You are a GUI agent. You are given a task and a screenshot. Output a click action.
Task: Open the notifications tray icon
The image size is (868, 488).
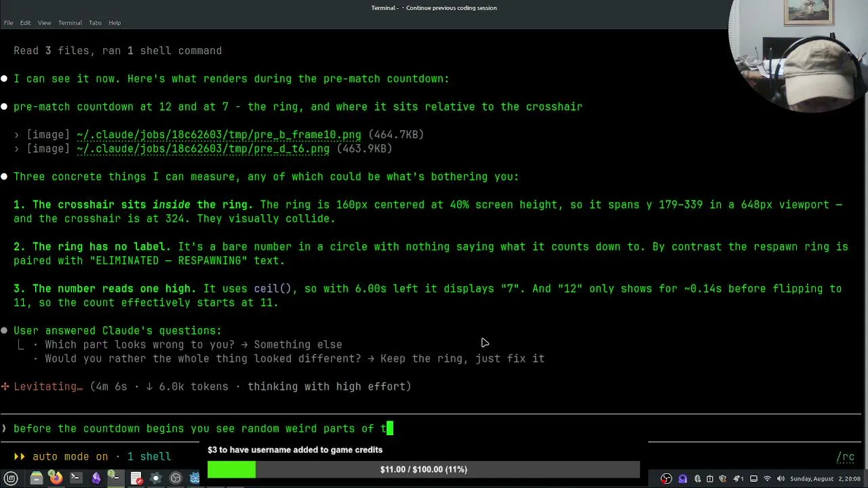[738, 479]
